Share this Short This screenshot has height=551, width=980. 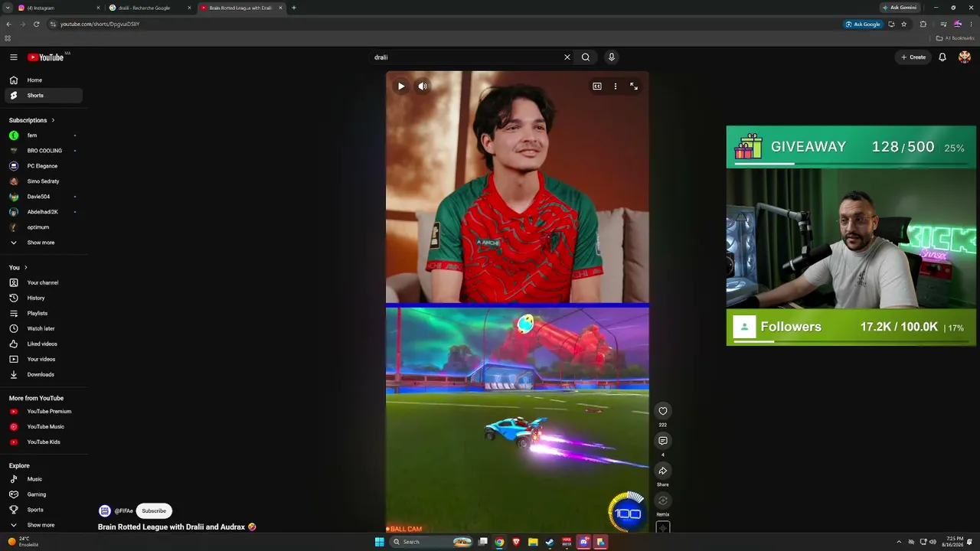click(x=663, y=471)
